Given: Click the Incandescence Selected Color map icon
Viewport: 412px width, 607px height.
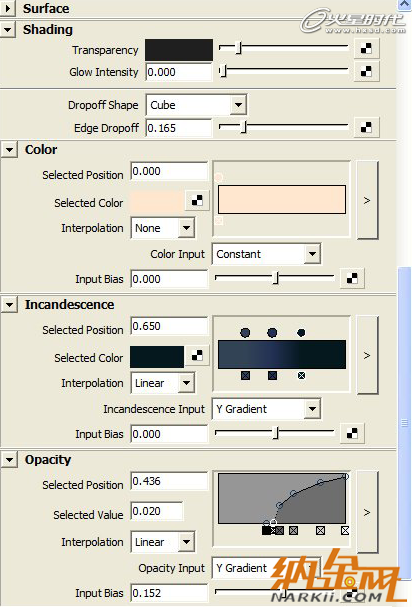Looking at the screenshot, I should pos(197,355).
